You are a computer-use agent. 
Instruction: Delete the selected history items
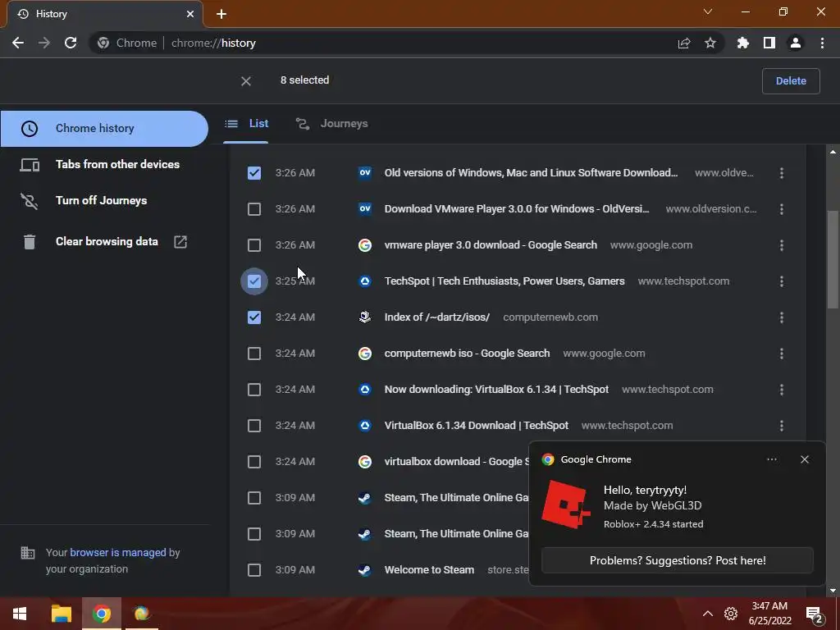coord(791,81)
